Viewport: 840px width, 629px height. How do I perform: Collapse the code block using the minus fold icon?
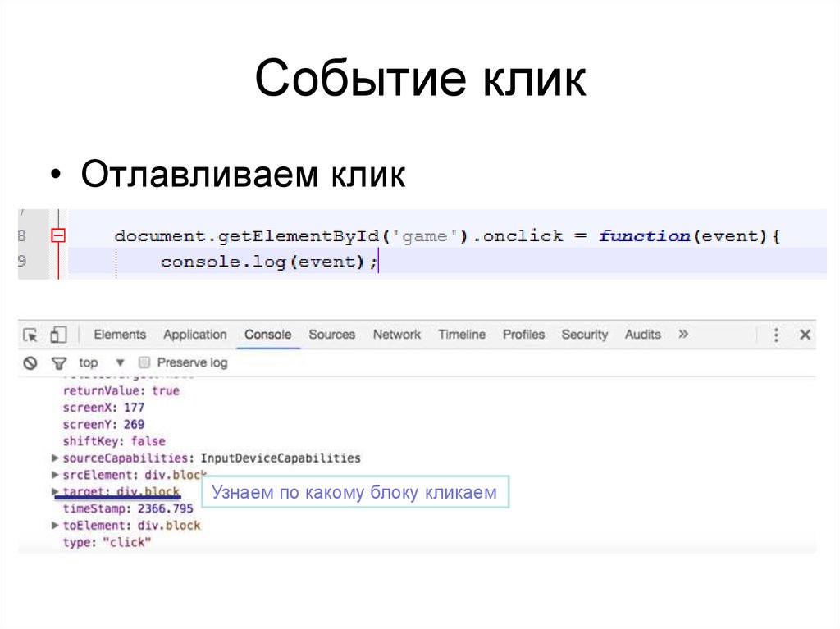click(60, 235)
